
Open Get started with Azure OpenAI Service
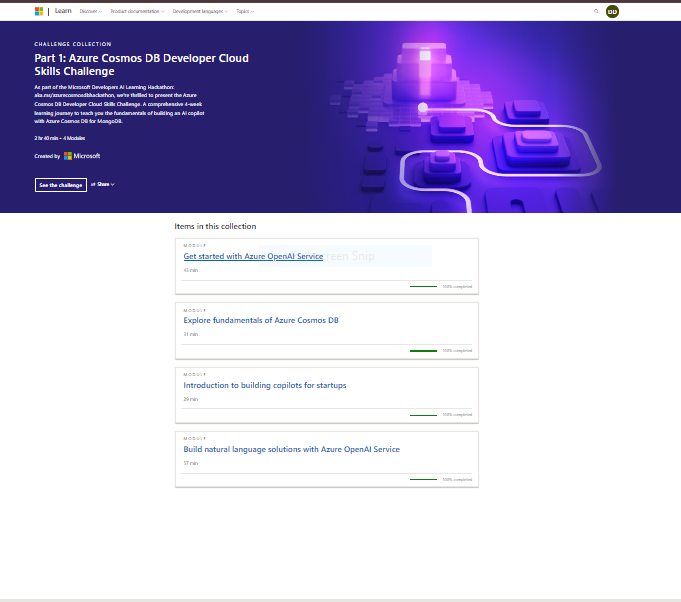[253, 256]
